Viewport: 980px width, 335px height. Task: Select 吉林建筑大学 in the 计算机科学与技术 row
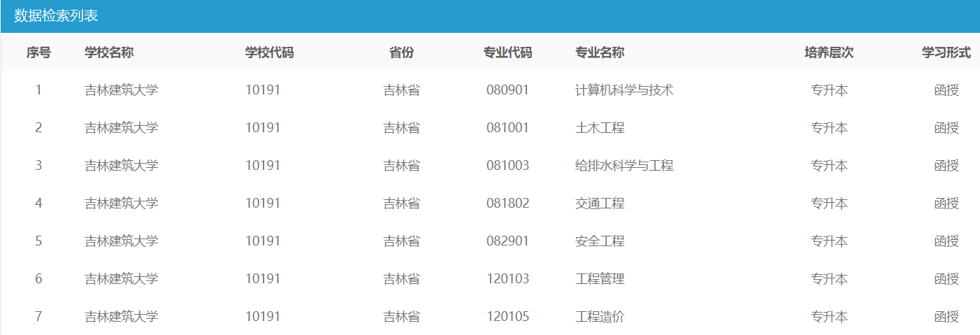[122, 90]
